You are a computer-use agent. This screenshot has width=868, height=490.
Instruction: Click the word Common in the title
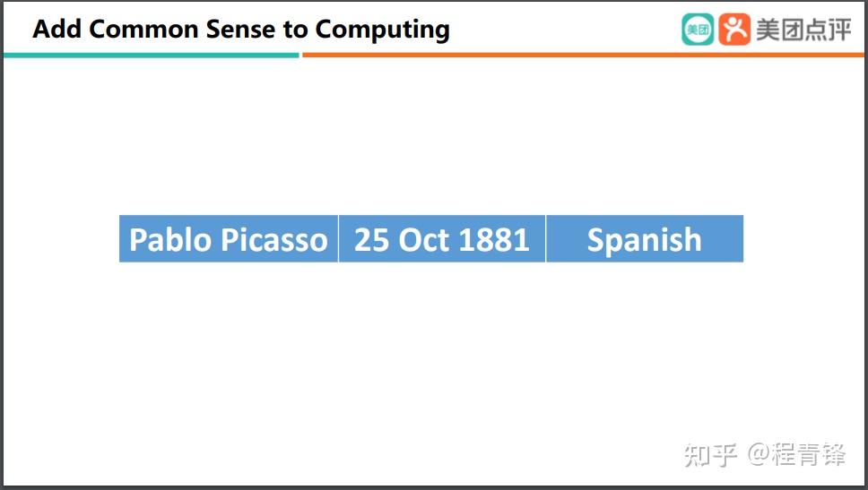click(x=144, y=30)
